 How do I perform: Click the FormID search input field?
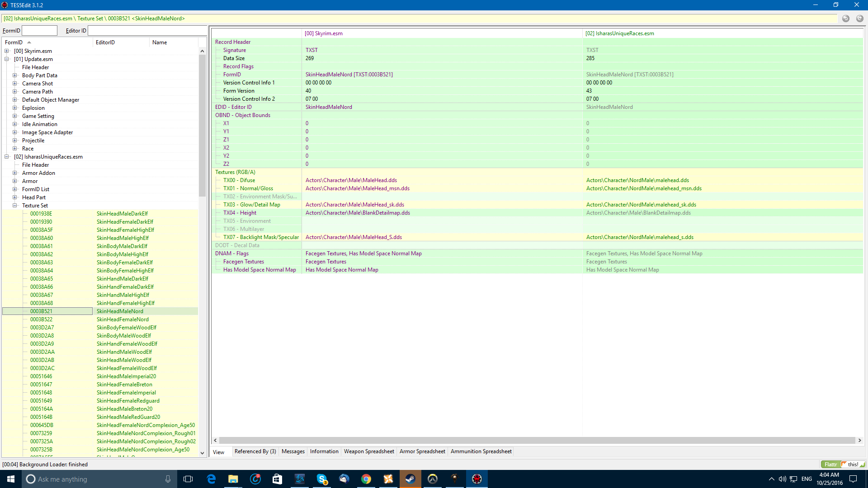tap(39, 31)
